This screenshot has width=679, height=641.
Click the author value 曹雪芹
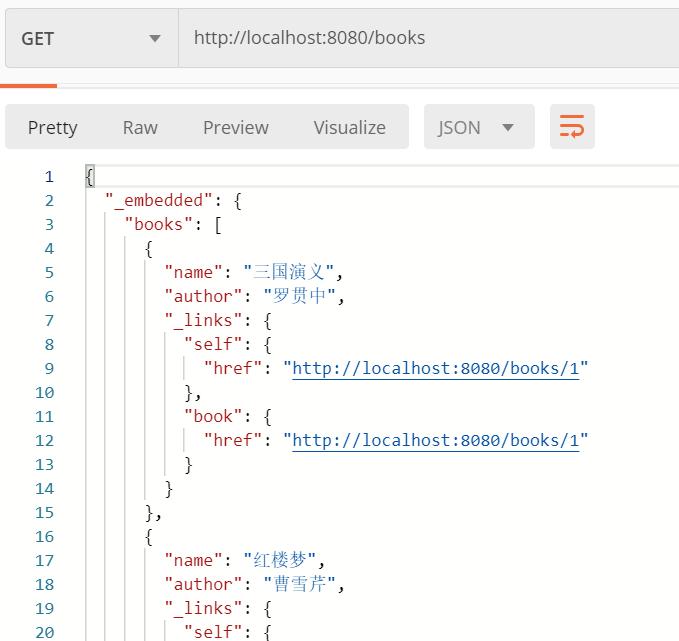(x=302, y=584)
